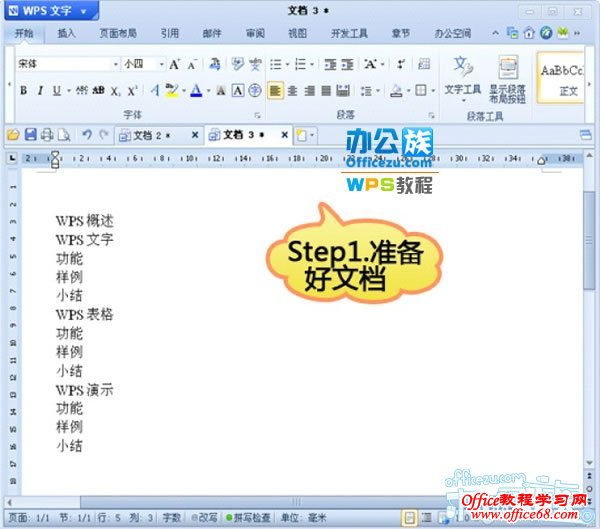Click the character border A icon
Screen dimensions: 600x529
238,91
